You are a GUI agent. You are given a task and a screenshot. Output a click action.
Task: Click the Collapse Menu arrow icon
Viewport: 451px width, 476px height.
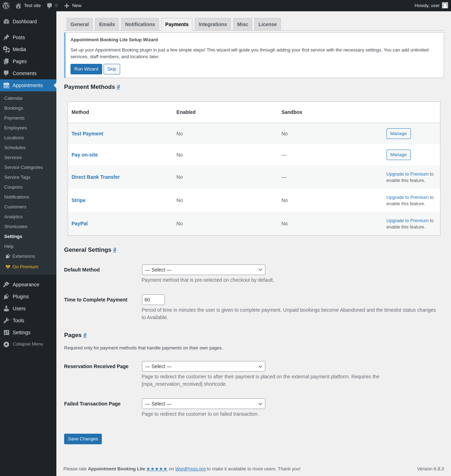[x=6, y=344]
